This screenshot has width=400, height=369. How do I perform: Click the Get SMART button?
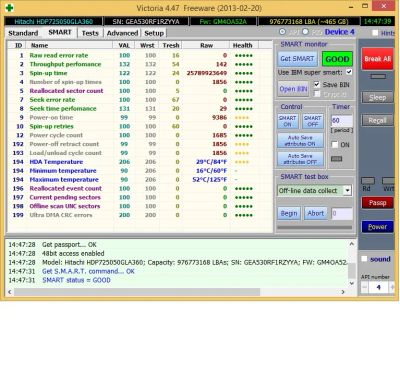pyautogui.click(x=297, y=59)
